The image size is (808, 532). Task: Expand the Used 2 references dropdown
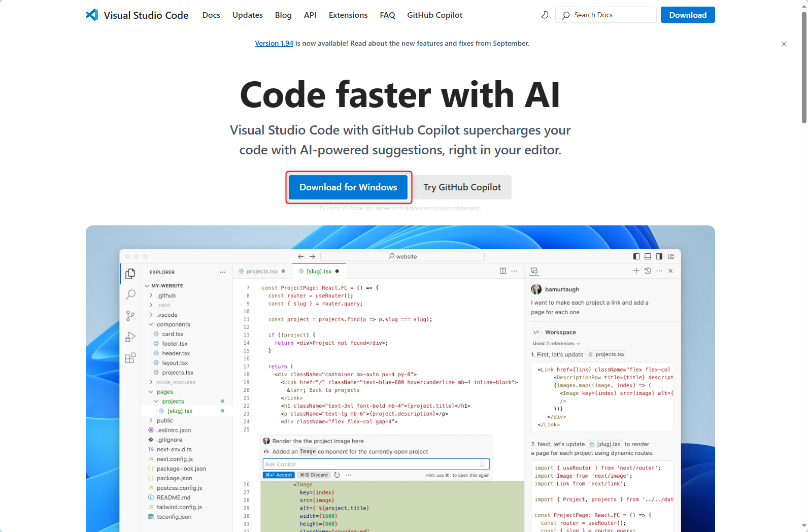(556, 344)
